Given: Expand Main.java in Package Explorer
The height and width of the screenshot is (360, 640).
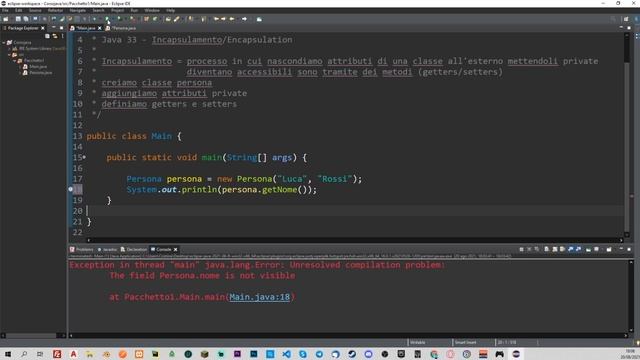Looking at the screenshot, I should (20, 67).
